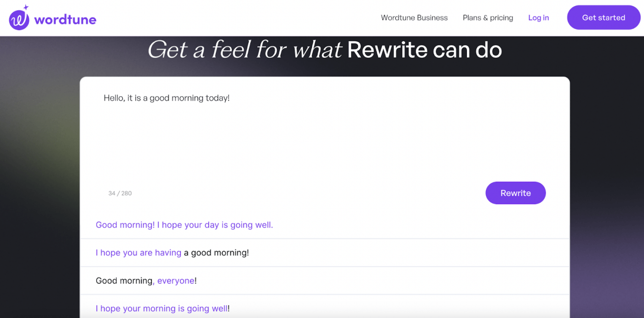Click the Wordtune logo icon
644x318 pixels.
pos(19,18)
